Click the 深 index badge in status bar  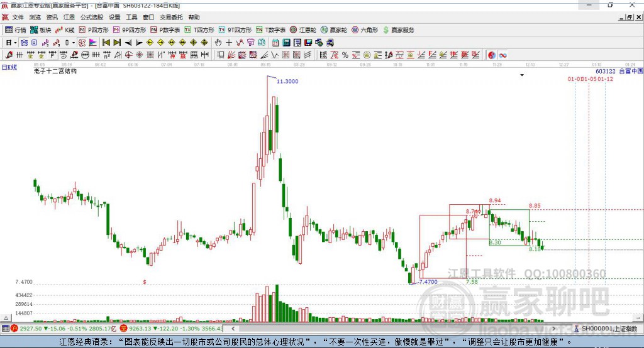coord(124,329)
